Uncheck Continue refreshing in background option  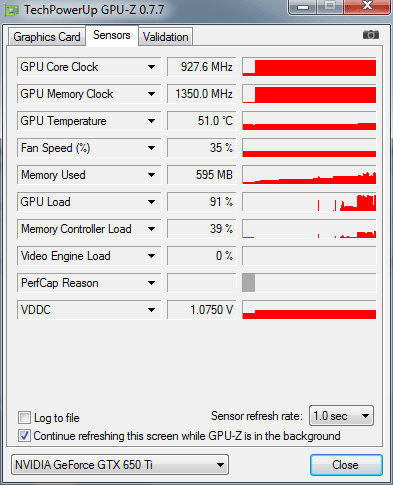pos(24,436)
